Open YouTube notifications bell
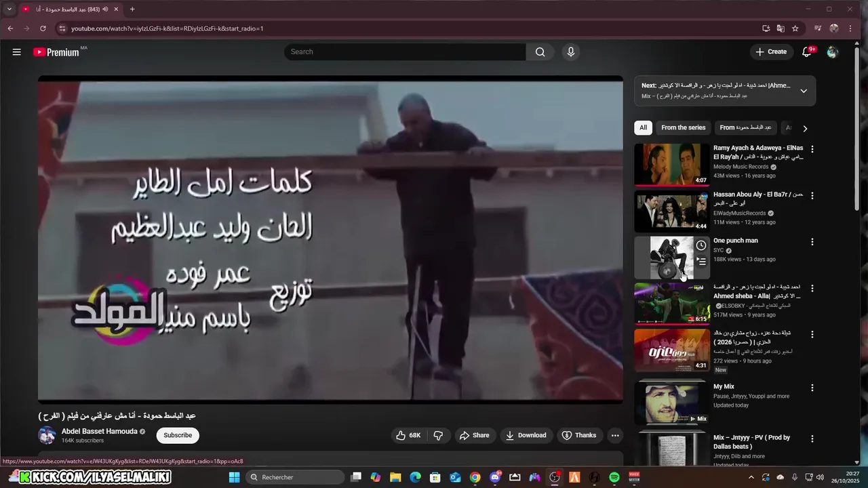Image resolution: width=868 pixels, height=488 pixels. tap(807, 52)
